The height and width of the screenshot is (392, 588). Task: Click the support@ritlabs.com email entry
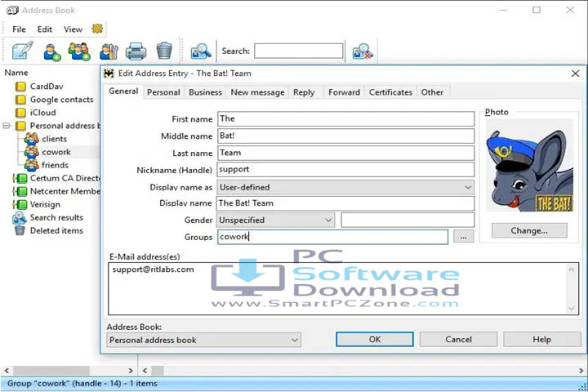153,269
